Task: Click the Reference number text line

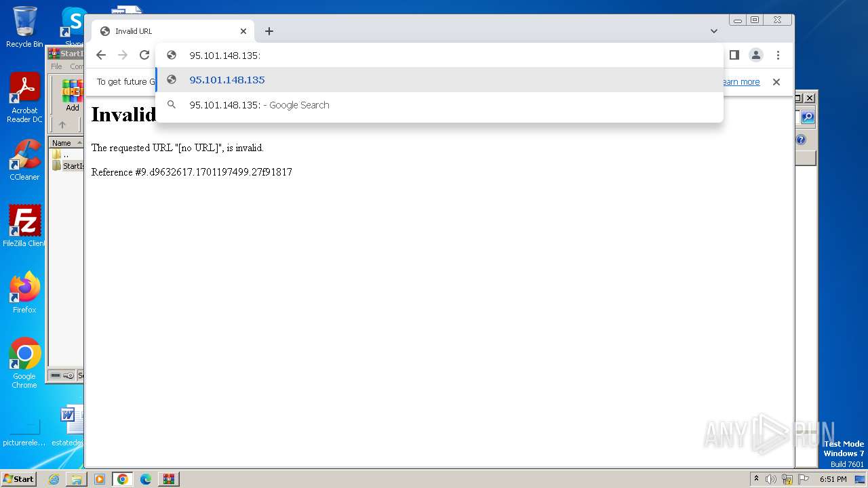Action: pos(192,172)
